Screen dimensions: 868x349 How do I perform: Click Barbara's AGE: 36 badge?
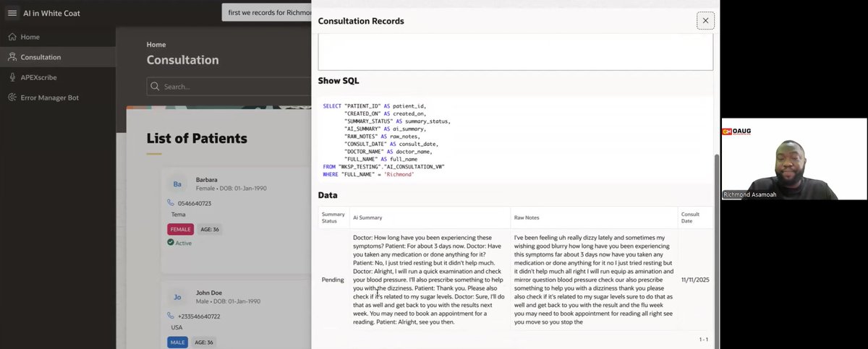coord(210,230)
